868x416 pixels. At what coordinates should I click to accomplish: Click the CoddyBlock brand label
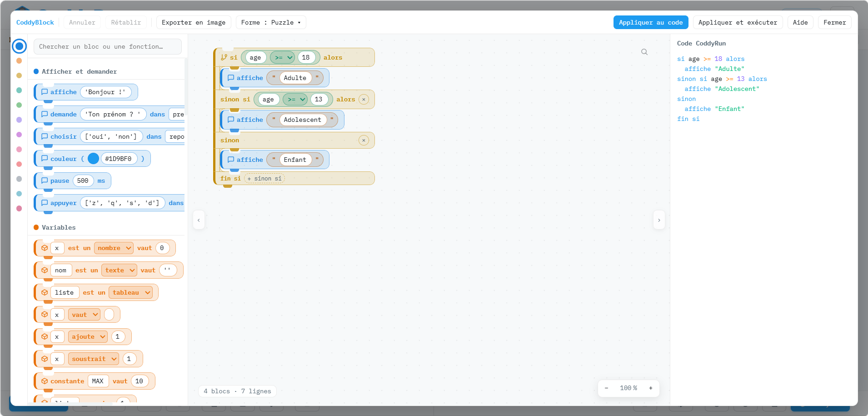(x=35, y=22)
